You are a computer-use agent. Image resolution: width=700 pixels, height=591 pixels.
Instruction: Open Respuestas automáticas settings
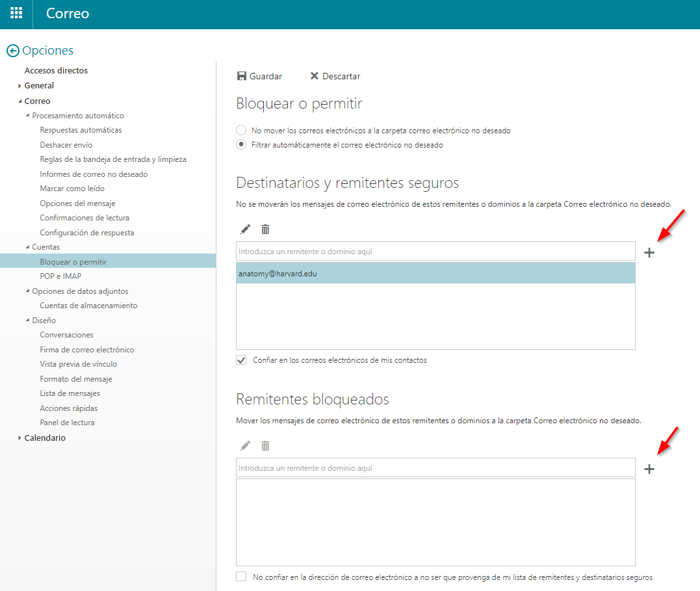[81, 130]
